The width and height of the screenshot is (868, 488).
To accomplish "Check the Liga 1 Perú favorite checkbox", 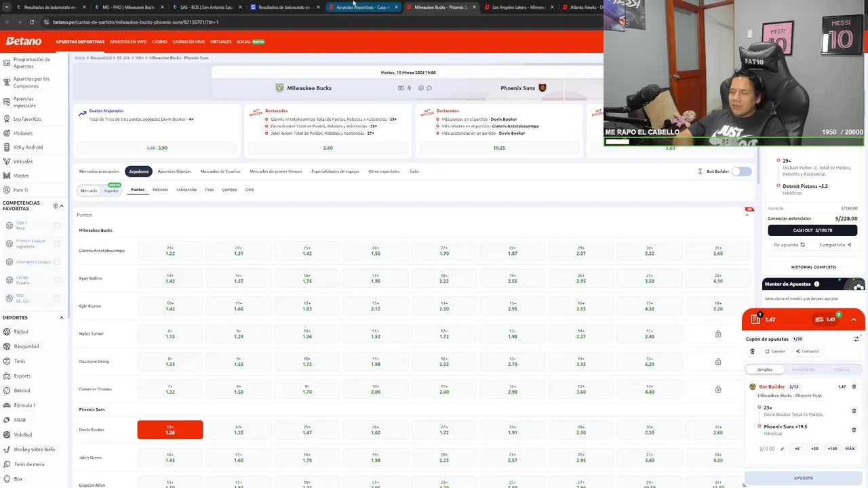I will click(x=57, y=226).
